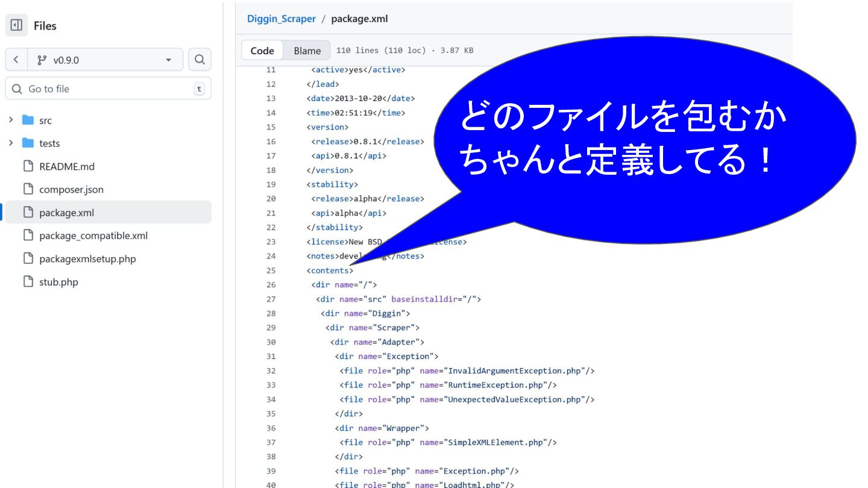Click the back arrow beside branch selector
Screen dimensions: 868x488
[x=16, y=60]
